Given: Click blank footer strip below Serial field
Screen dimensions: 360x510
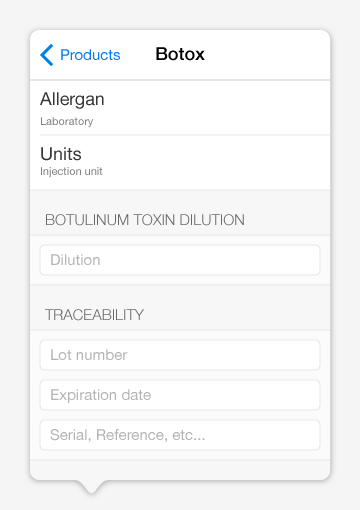Looking at the screenshot, I should 180,470.
